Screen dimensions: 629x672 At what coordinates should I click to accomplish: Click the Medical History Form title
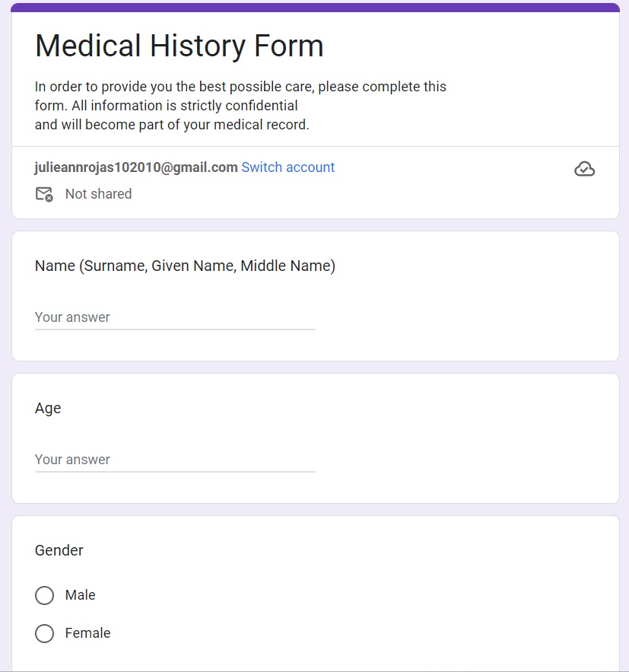tap(179, 46)
